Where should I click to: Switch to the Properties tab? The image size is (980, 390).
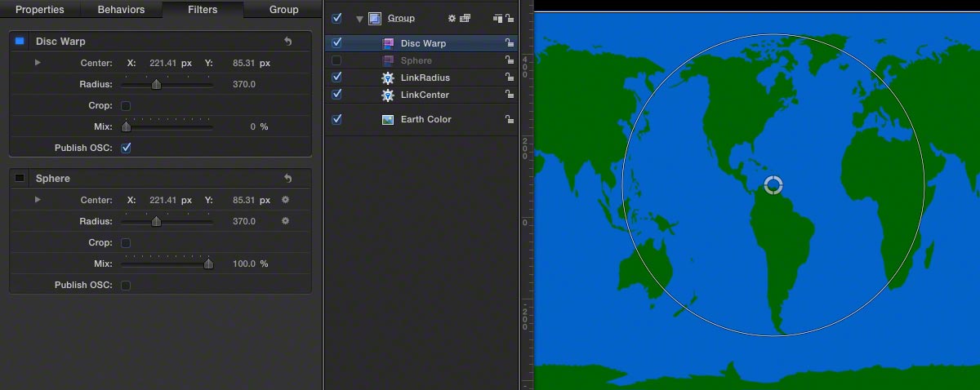[x=40, y=10]
